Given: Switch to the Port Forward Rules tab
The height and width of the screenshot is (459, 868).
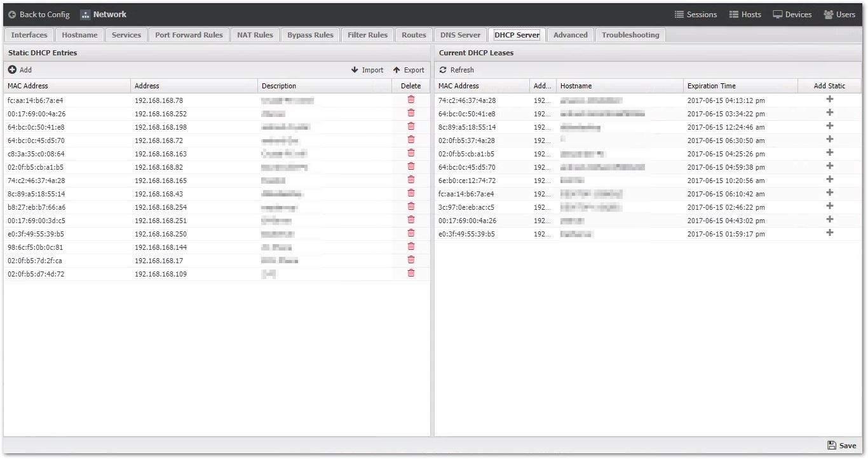Looking at the screenshot, I should pyautogui.click(x=189, y=35).
